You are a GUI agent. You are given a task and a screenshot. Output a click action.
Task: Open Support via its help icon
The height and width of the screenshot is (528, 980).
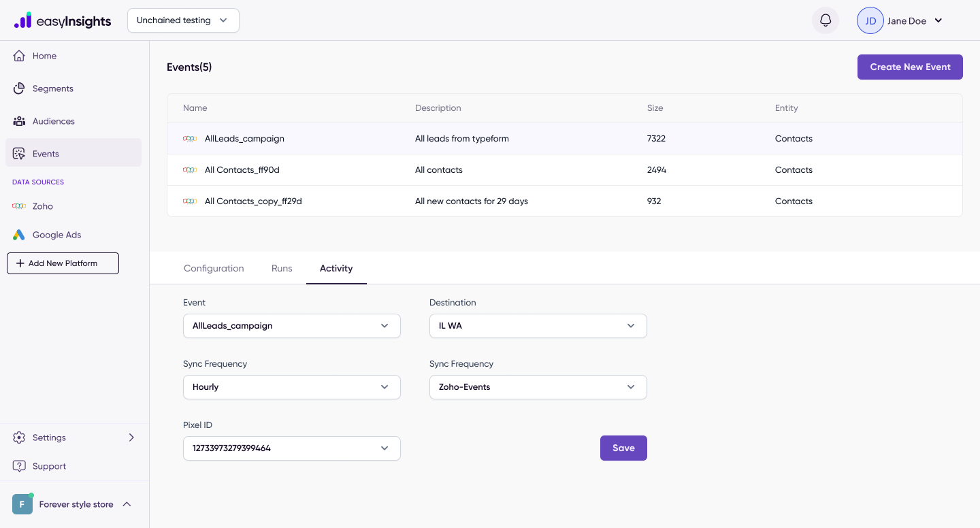coord(19,466)
